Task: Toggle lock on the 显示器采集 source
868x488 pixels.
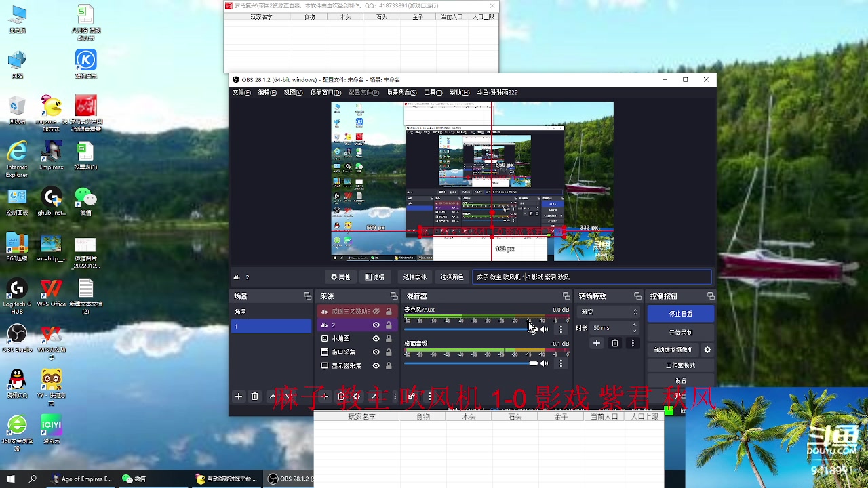Action: [x=389, y=366]
